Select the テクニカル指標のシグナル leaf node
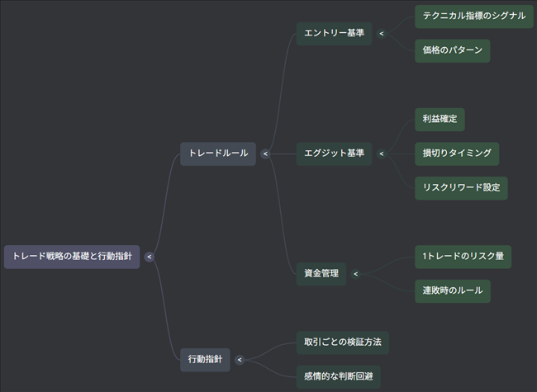The width and height of the screenshot is (537, 392). click(x=473, y=17)
